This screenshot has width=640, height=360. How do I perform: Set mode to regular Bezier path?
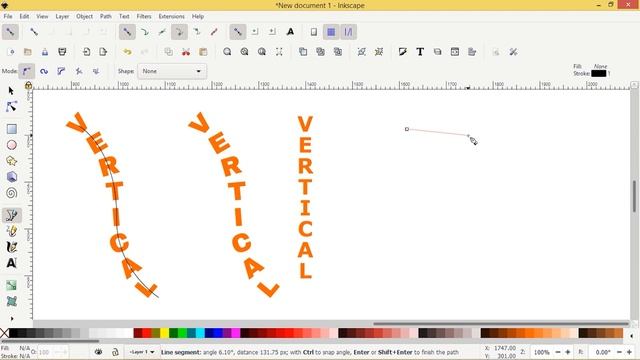point(27,71)
